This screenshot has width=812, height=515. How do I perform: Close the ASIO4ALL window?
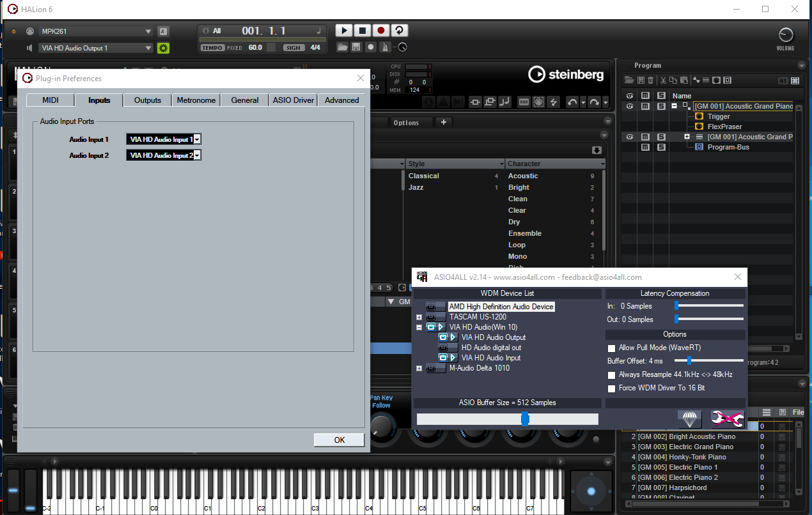pos(738,277)
